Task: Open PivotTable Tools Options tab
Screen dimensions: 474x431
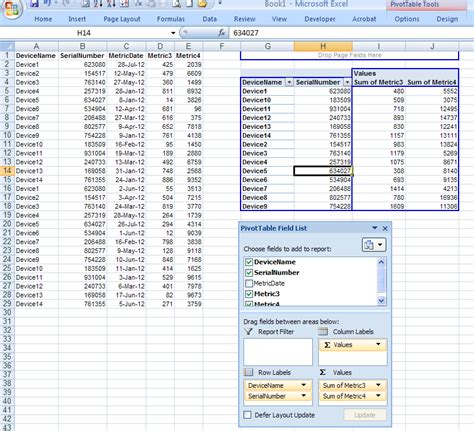Action: (407, 19)
